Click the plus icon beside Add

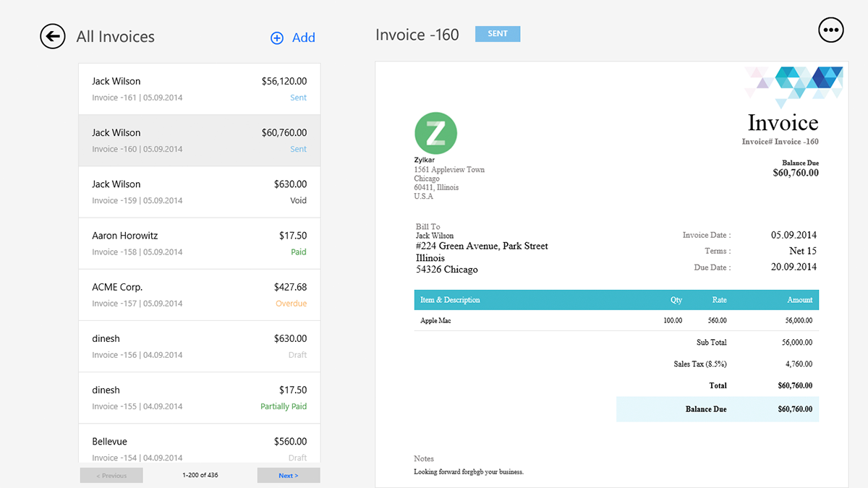click(x=277, y=38)
